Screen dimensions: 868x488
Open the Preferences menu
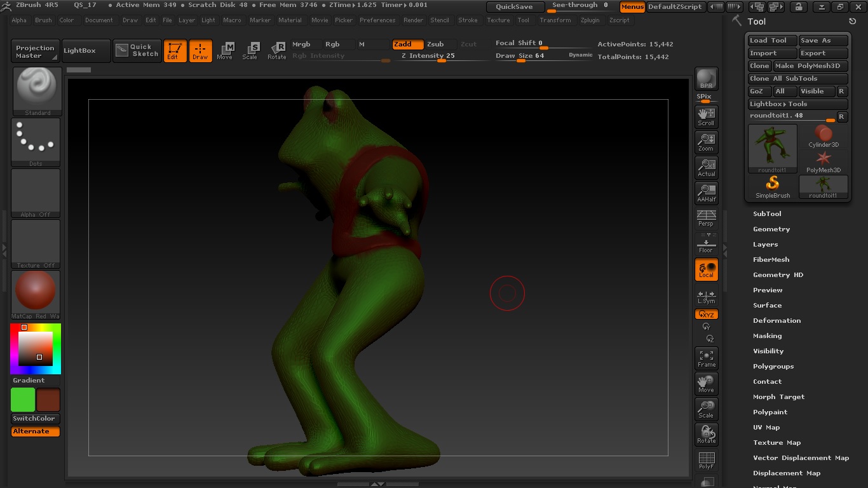(x=377, y=20)
